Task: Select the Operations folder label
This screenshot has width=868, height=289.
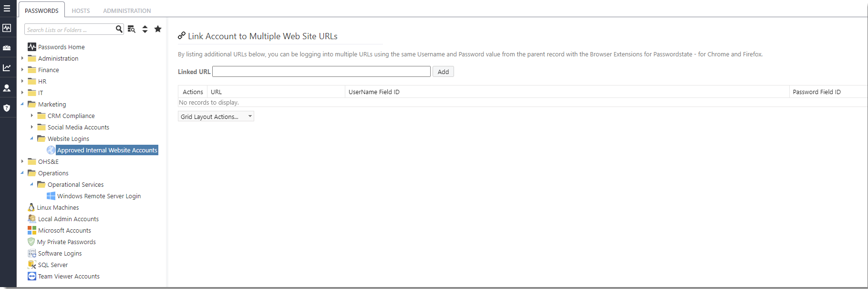Action: (53, 173)
